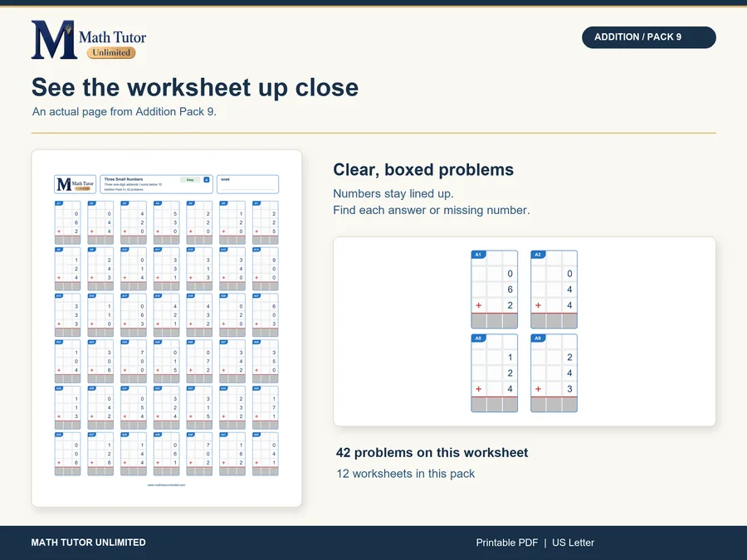Click gray answer row of enlarged A9 problem

tap(554, 404)
